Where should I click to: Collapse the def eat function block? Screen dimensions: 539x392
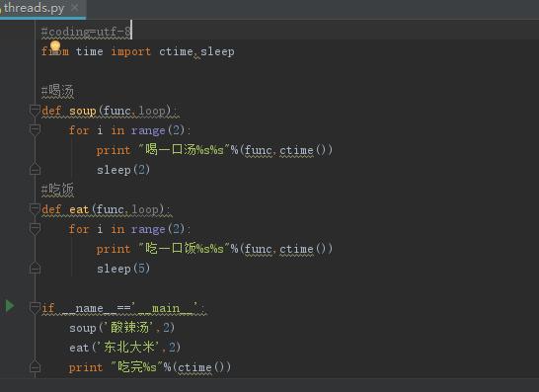coord(36,209)
